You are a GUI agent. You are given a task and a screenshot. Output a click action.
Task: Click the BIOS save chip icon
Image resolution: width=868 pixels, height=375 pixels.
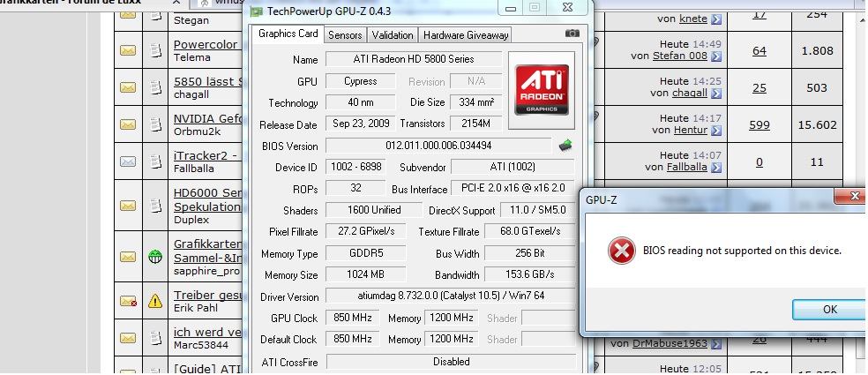click(565, 146)
